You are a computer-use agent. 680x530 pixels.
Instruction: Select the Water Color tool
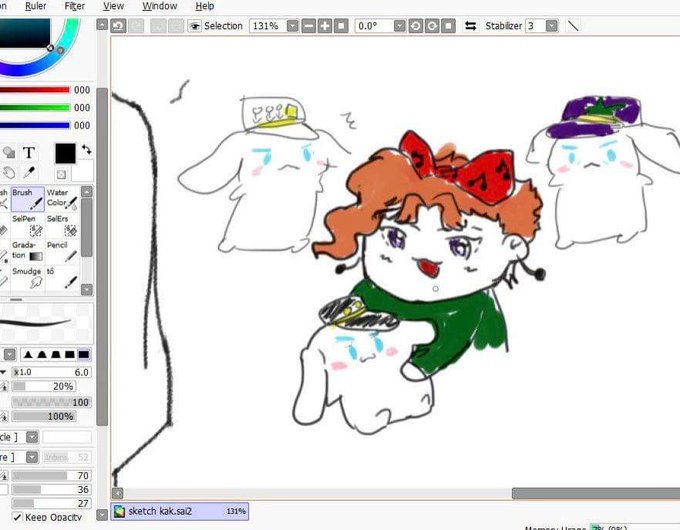[x=62, y=199]
